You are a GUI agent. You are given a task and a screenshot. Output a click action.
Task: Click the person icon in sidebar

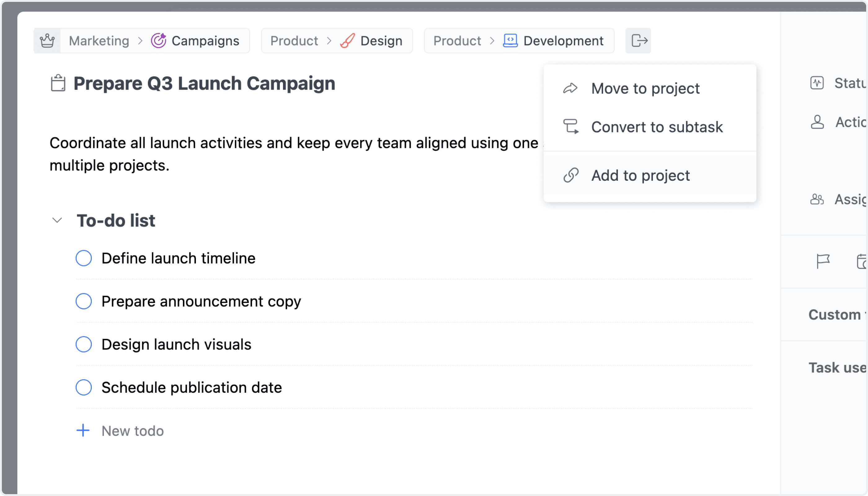point(817,122)
